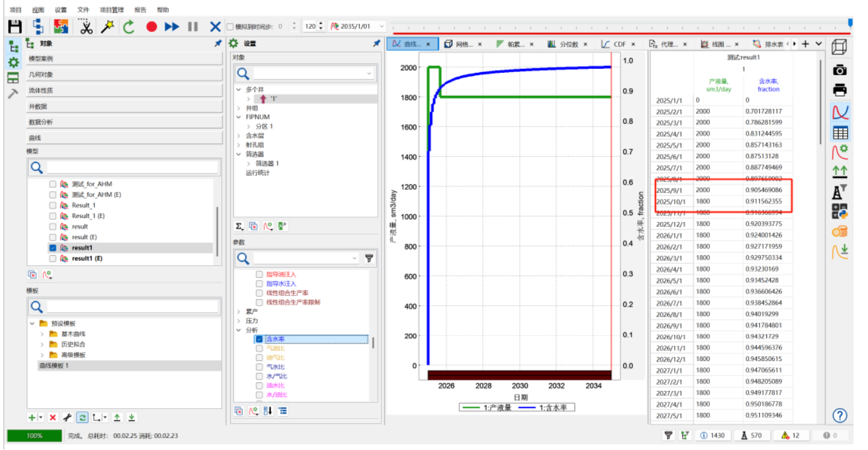Toggle the 模拟到时间步 checkbox
This screenshot has width=868, height=450.
pyautogui.click(x=230, y=27)
